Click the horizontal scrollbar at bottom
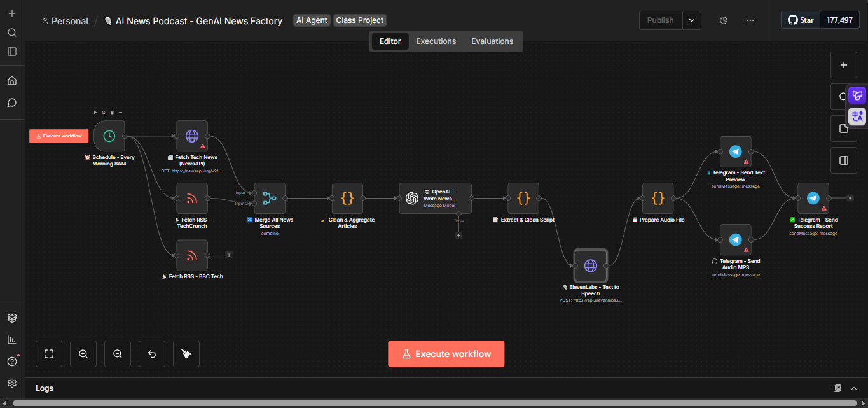Image resolution: width=868 pixels, height=408 pixels. click(x=434, y=404)
